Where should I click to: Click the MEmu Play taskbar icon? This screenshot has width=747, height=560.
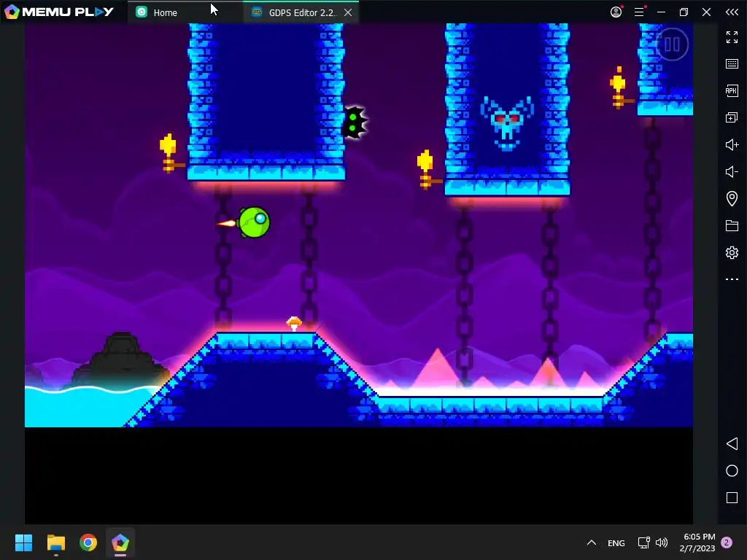(120, 542)
